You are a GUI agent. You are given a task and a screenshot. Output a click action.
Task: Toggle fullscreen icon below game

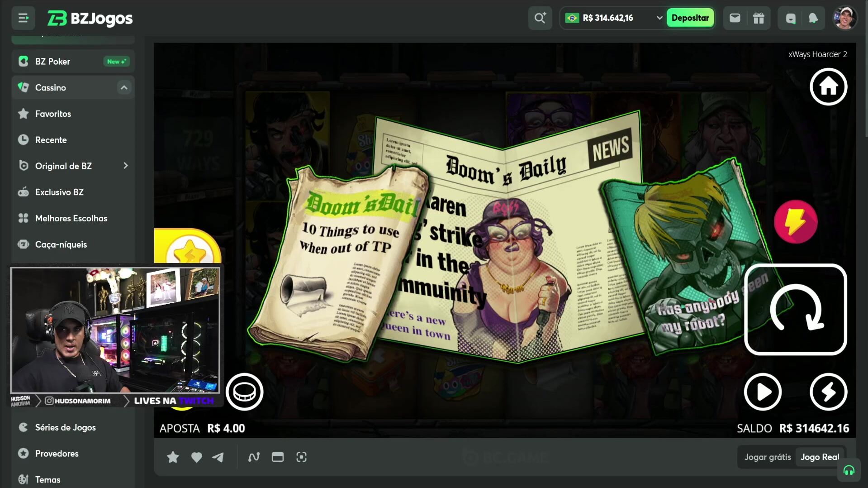[x=301, y=457]
